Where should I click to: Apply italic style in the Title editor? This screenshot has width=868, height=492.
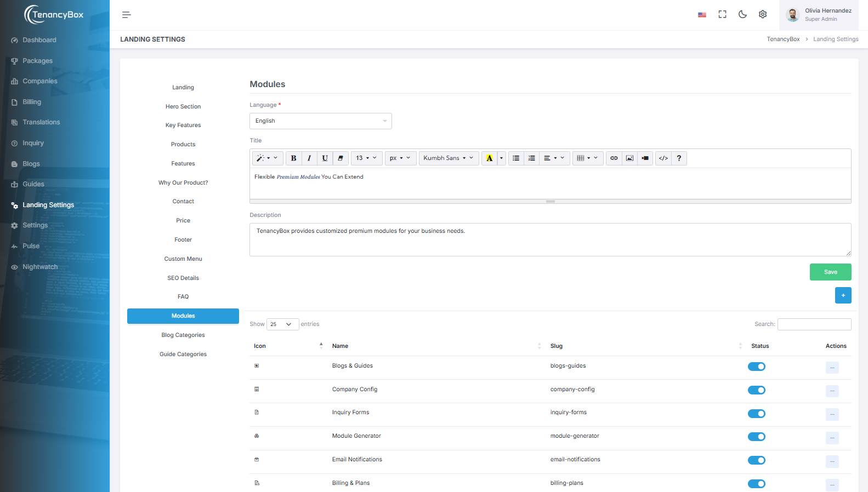point(309,158)
